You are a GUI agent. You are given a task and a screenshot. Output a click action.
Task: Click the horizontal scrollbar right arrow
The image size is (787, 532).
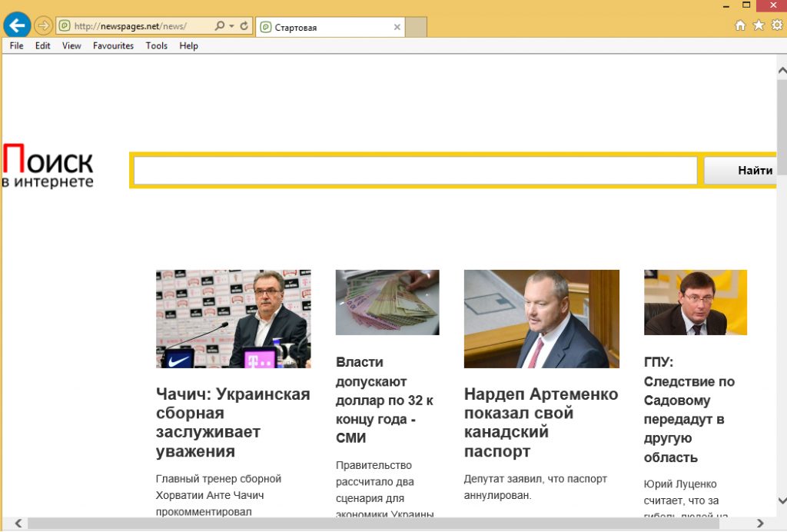click(x=759, y=524)
